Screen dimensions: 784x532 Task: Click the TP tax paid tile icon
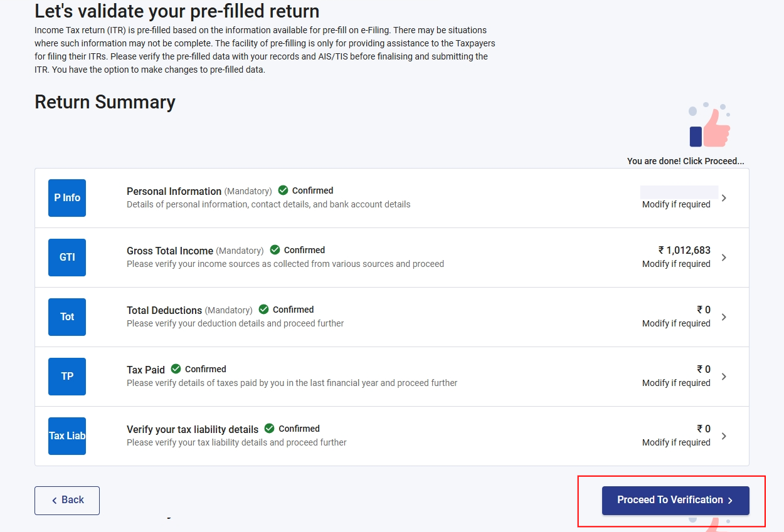click(67, 377)
